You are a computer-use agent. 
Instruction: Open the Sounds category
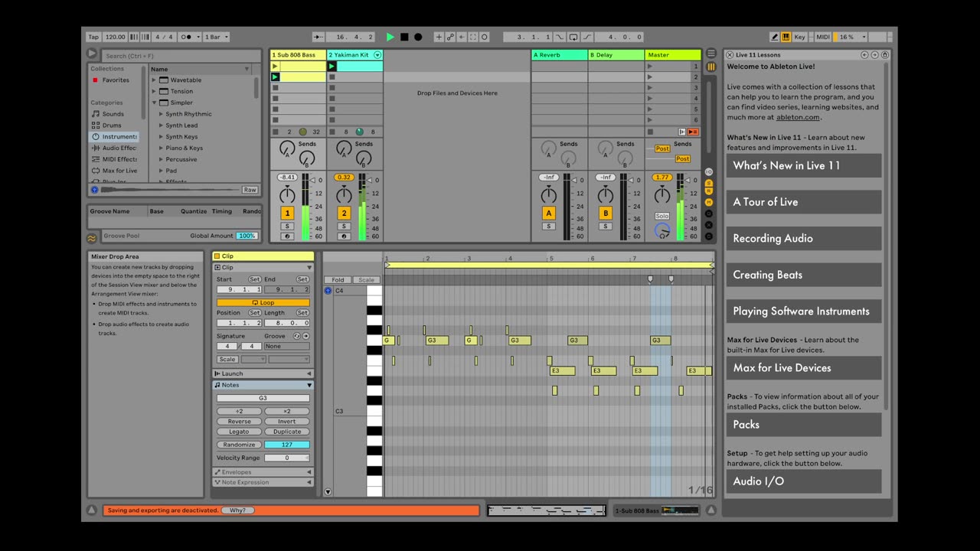(x=113, y=114)
